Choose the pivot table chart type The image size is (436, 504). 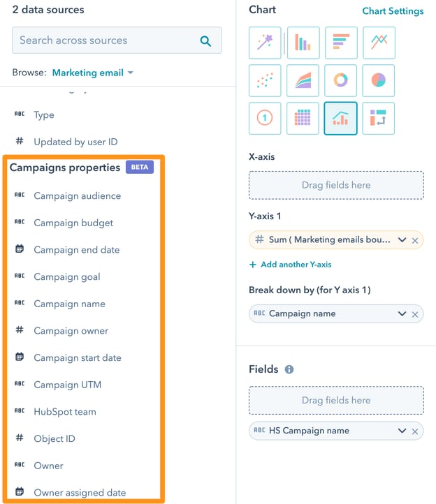[x=379, y=118]
